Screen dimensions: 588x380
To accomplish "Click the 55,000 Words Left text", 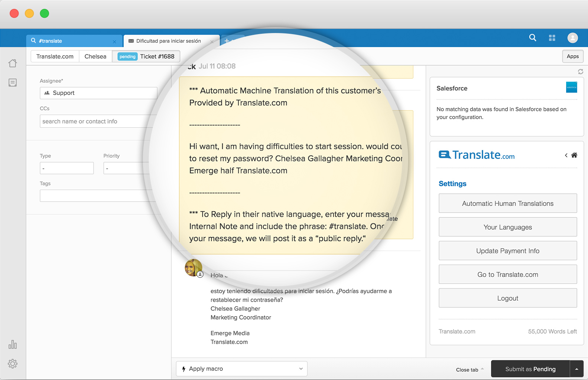I will [x=552, y=331].
